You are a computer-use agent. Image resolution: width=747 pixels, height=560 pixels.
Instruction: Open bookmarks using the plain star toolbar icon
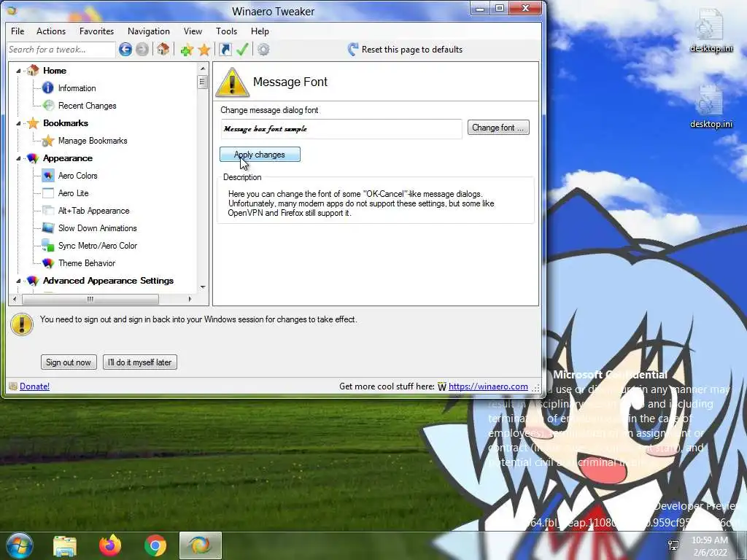pyautogui.click(x=204, y=50)
